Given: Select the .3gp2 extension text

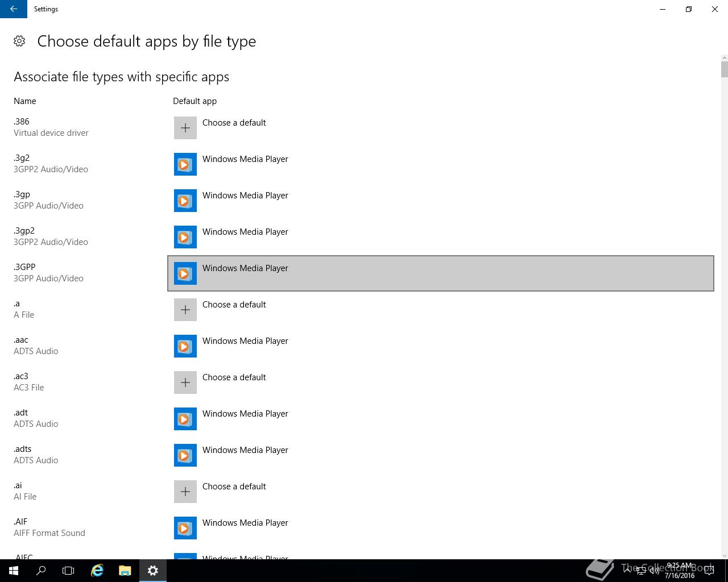Looking at the screenshot, I should [24, 231].
